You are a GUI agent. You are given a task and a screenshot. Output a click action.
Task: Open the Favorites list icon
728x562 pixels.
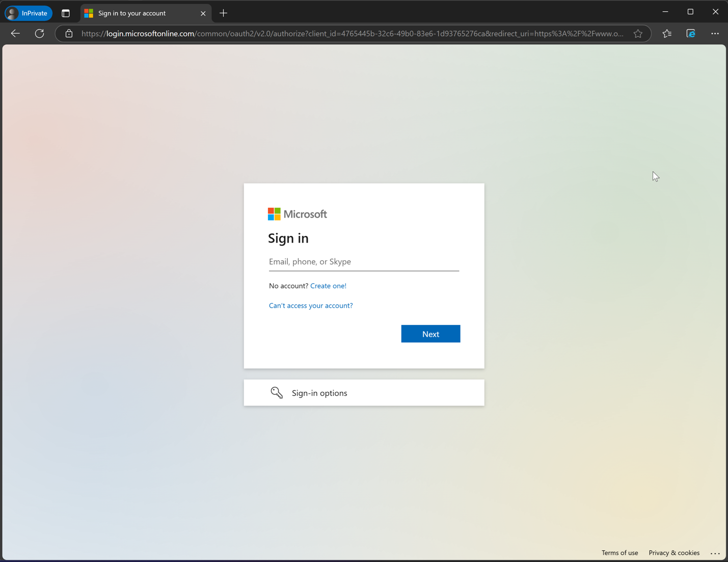[667, 34]
